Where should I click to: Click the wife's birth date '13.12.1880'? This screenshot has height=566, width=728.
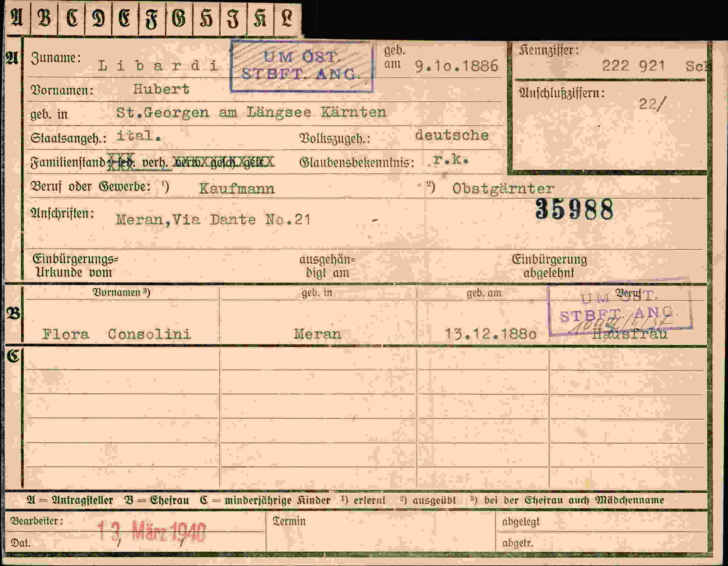pos(491,334)
